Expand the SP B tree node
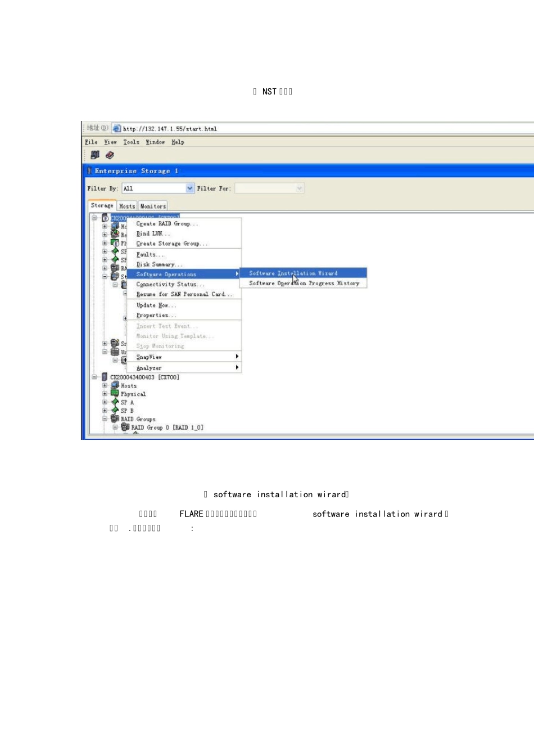Screen dimensions: 534x756 105,411
